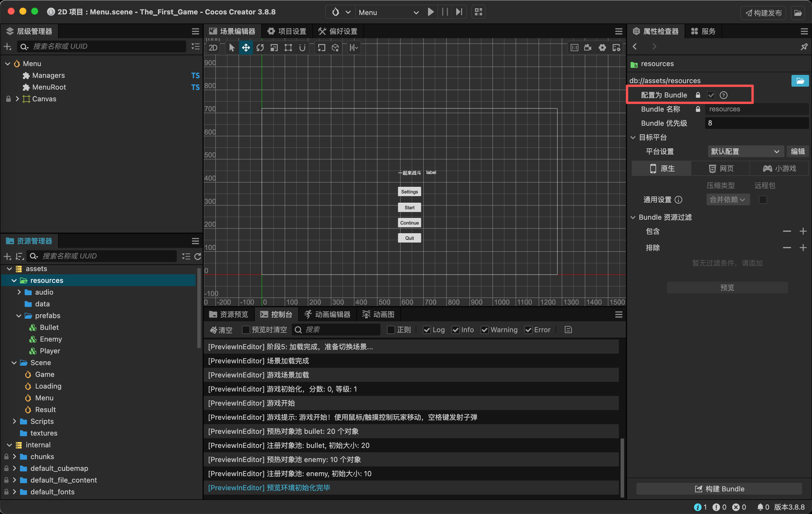
Task: Click the help icon next to the Bundle checkbox
Action: tap(723, 95)
